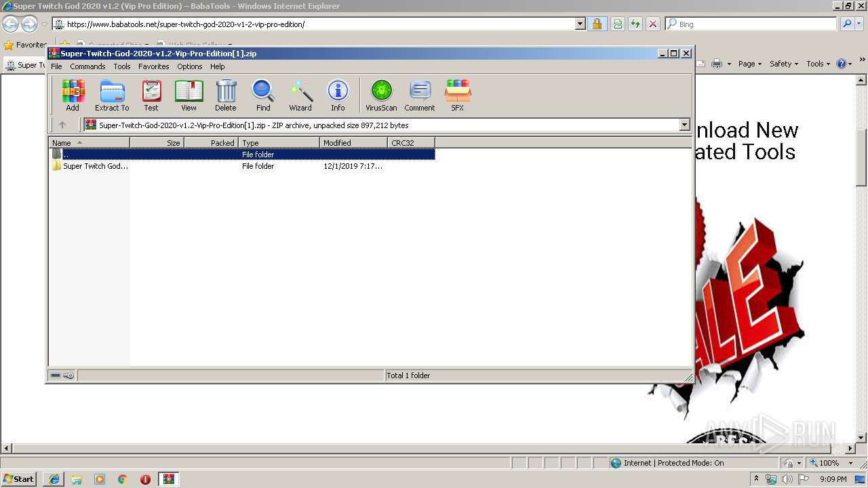Image resolution: width=868 pixels, height=488 pixels.
Task: Click the IE vertical scrollbar down arrow
Action: pyautogui.click(x=862, y=438)
